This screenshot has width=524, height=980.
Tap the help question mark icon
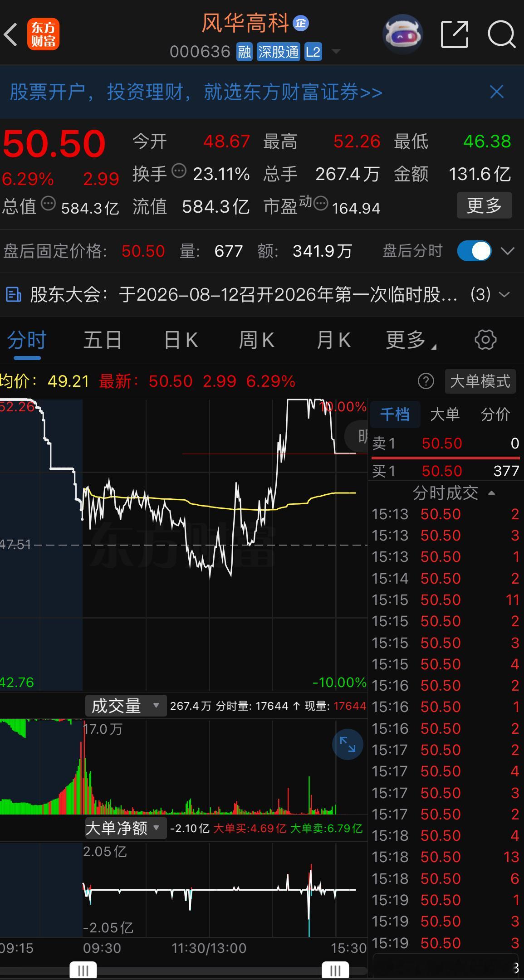coord(426,381)
